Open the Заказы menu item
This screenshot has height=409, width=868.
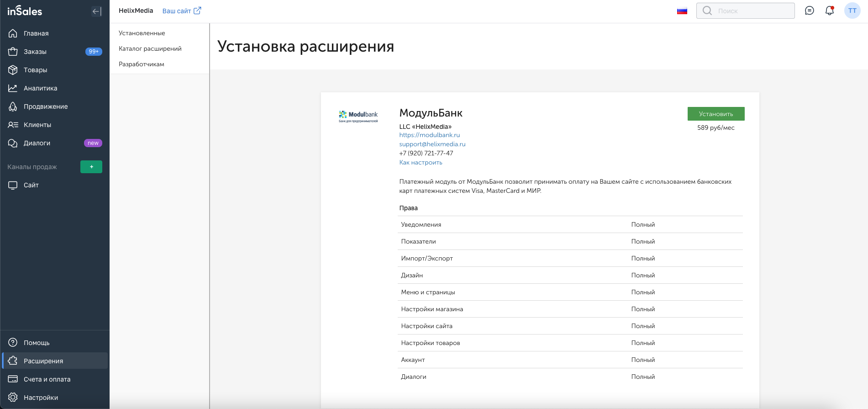(55, 52)
